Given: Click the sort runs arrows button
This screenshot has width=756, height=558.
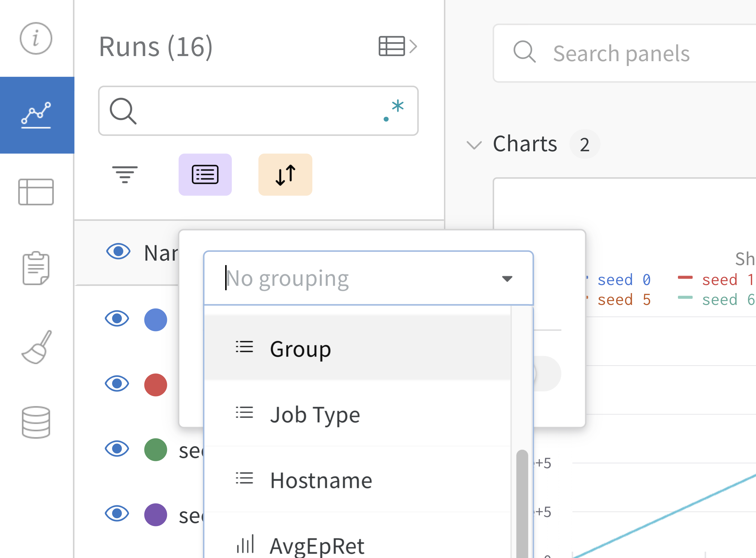Looking at the screenshot, I should point(285,175).
